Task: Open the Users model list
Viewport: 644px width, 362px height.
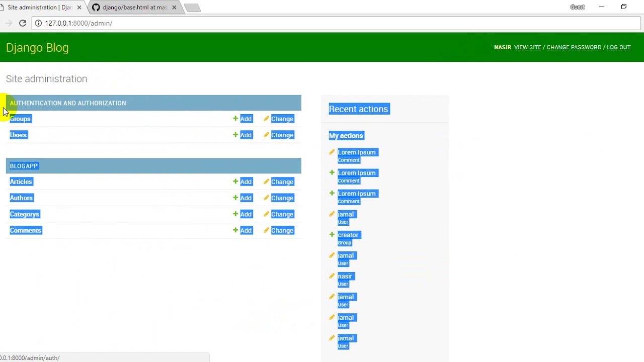Action: 19,135
